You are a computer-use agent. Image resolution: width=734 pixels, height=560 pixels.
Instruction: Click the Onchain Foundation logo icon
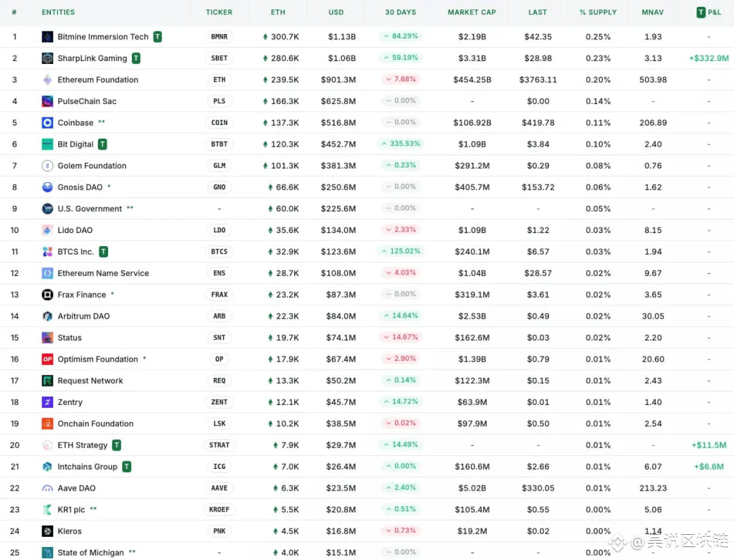pyautogui.click(x=48, y=424)
